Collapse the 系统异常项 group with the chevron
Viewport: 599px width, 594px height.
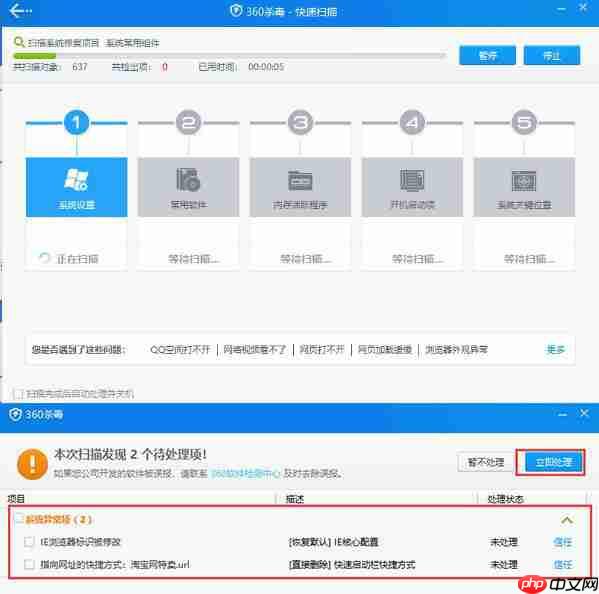tap(567, 520)
